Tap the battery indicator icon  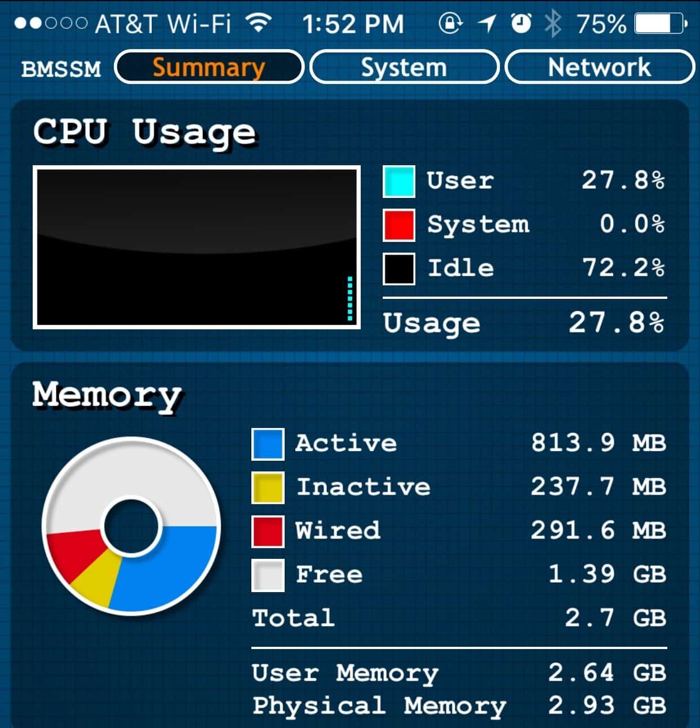(661, 24)
